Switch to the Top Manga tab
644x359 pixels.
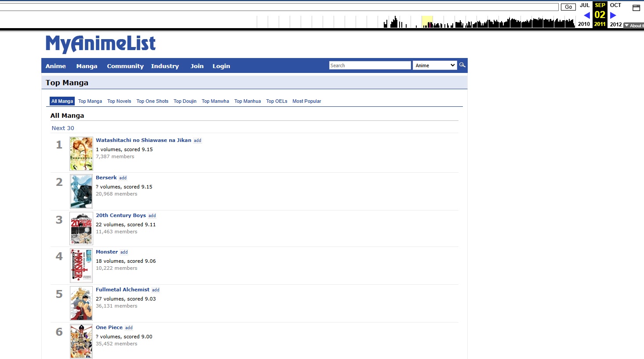point(90,101)
